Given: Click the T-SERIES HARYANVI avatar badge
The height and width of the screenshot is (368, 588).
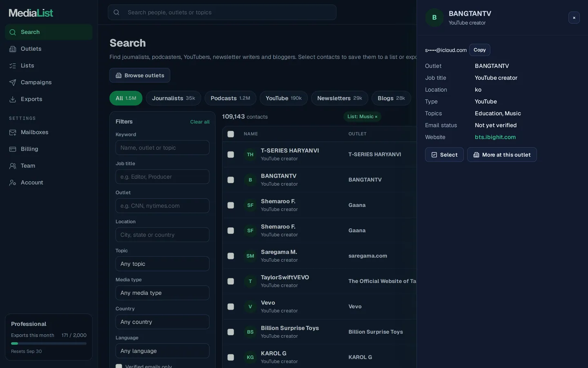Looking at the screenshot, I should pos(250,155).
